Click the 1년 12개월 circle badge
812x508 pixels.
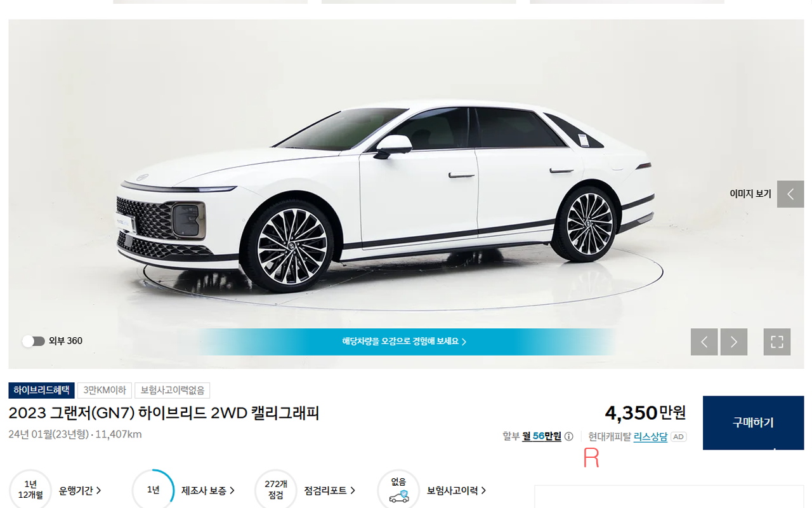coord(30,490)
